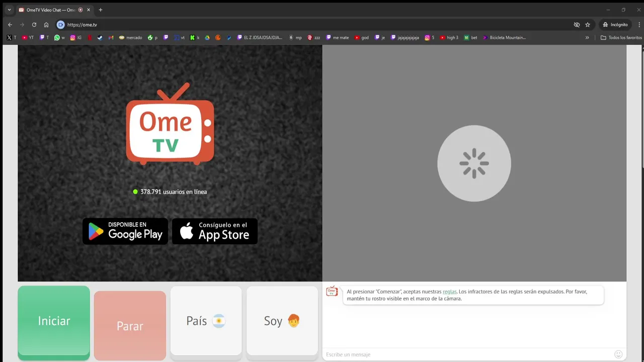Click the 378.791 usuarios en línea text
644x362 pixels.
(174, 192)
